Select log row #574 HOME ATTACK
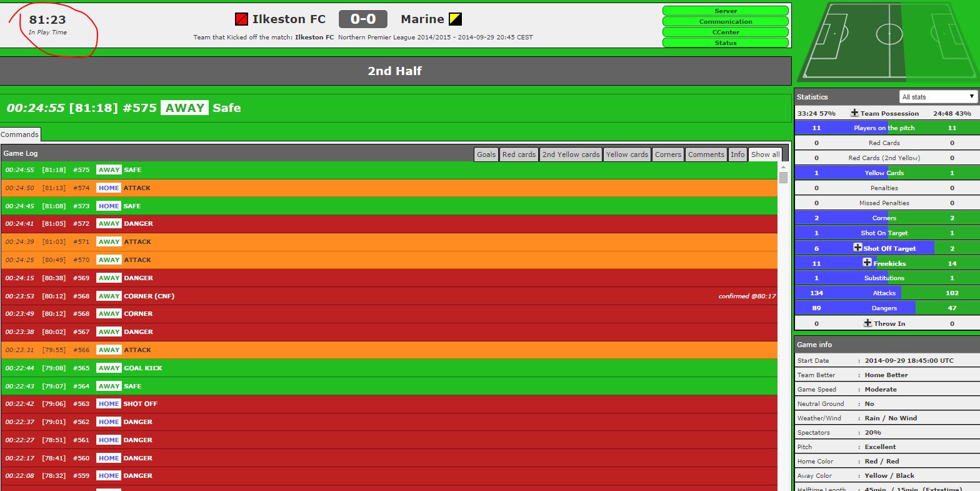 point(389,188)
